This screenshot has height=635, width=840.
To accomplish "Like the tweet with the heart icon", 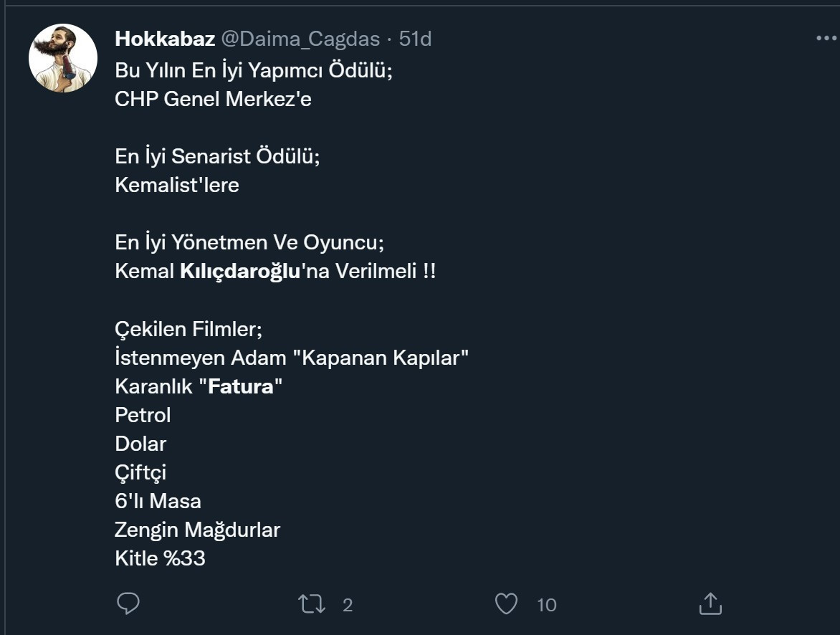I will pos(506,604).
